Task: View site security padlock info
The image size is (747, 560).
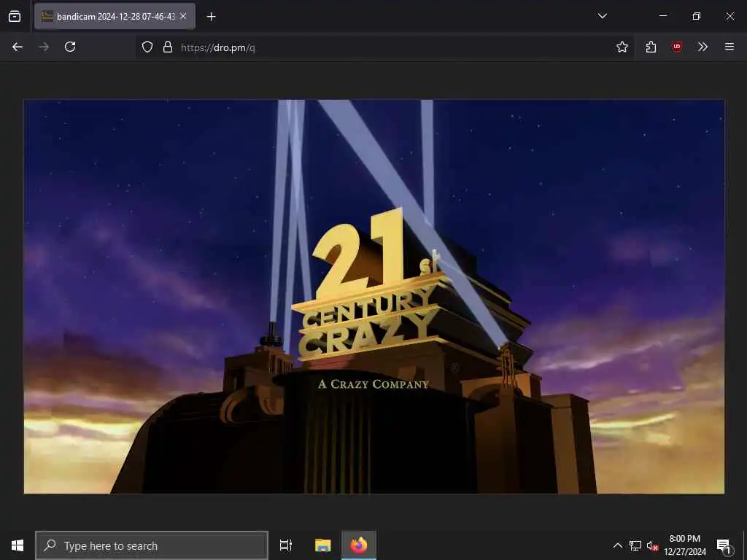Action: click(167, 47)
